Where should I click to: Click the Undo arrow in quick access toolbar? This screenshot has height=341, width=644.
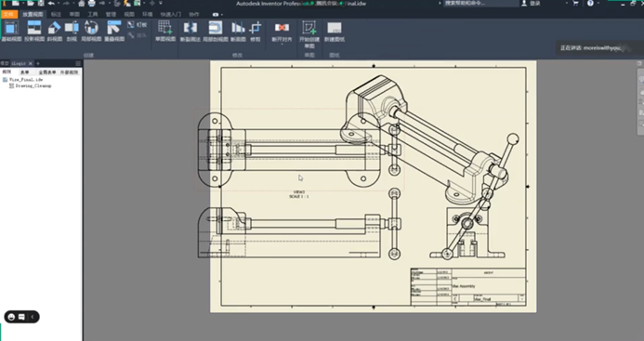click(x=51, y=4)
